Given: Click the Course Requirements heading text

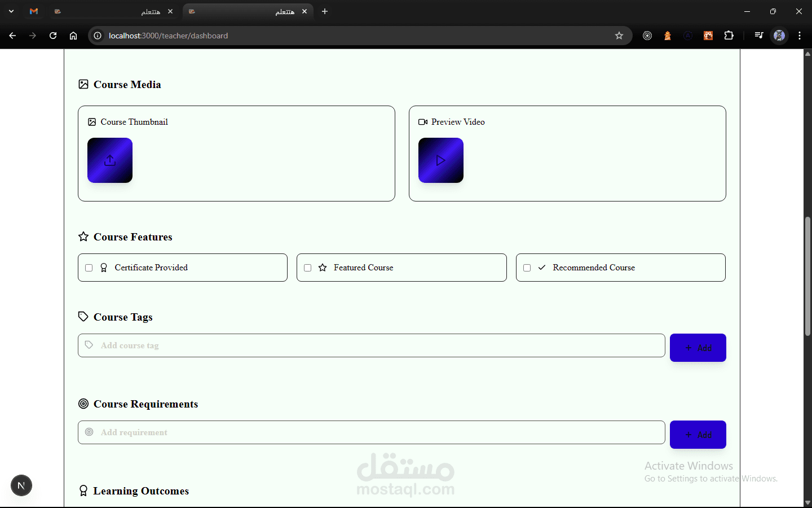Looking at the screenshot, I should tap(146, 404).
